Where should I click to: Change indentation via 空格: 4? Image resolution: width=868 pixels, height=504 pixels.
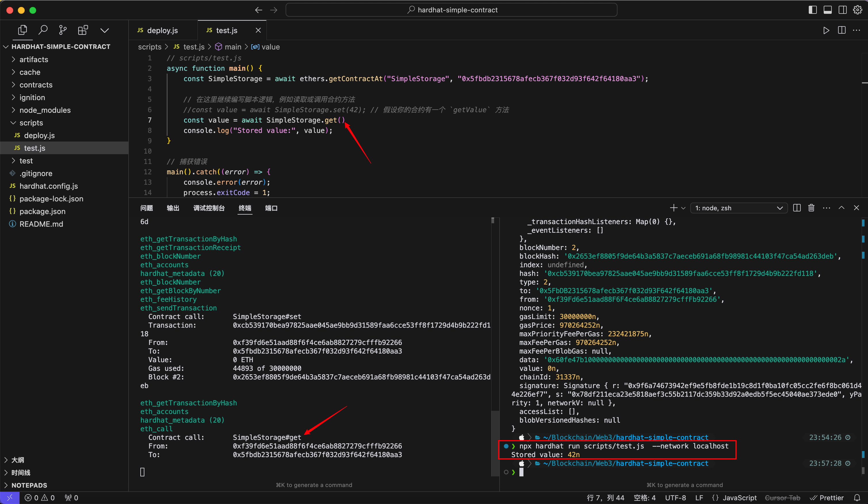[x=645, y=498]
